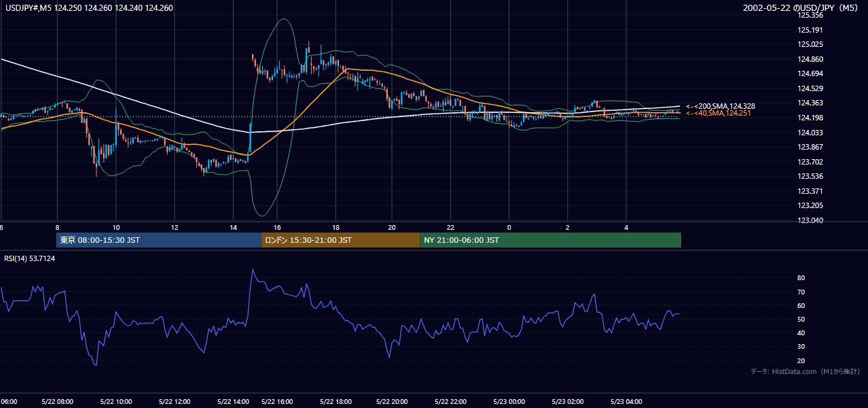Click RSI scale level 50
868x408 pixels.
pyautogui.click(x=801, y=319)
